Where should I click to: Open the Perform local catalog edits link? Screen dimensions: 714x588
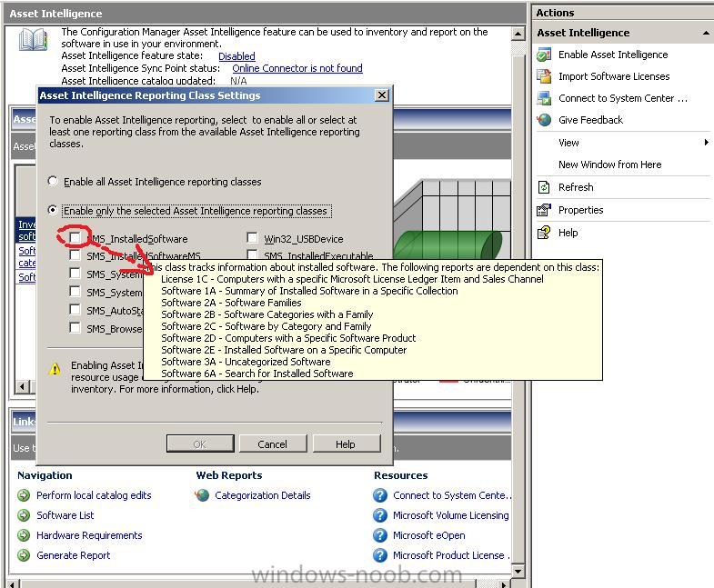click(94, 495)
